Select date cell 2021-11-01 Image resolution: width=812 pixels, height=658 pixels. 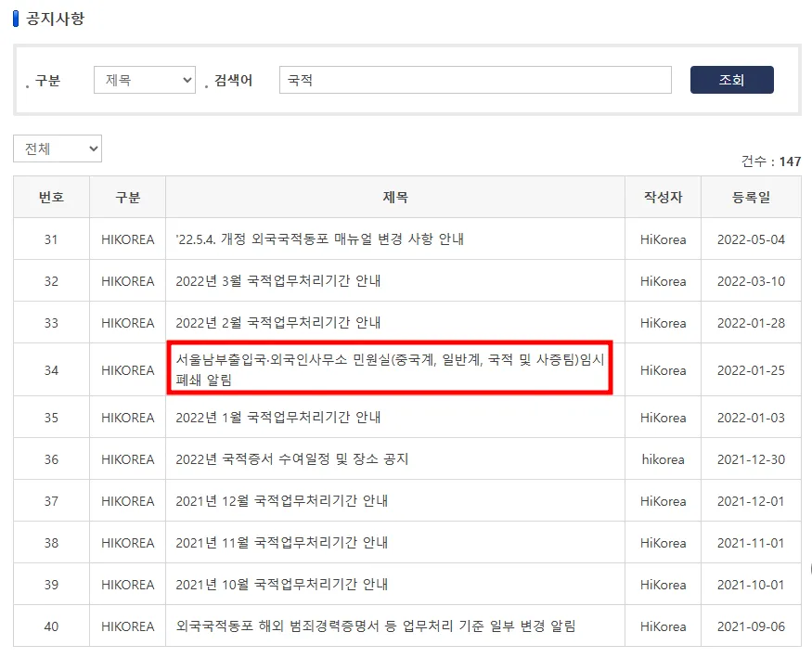(x=751, y=543)
